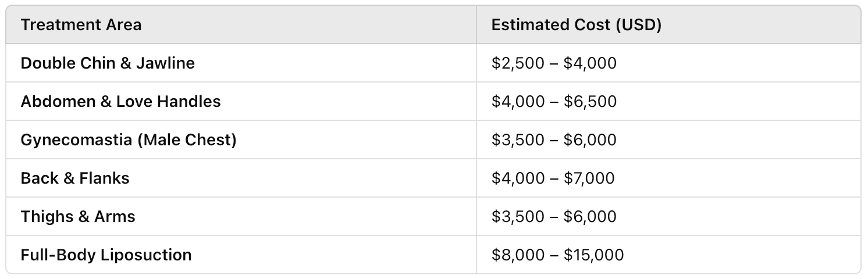The height and width of the screenshot is (279, 868).
Task: Select the Back & Flanks cell
Action: [241, 178]
